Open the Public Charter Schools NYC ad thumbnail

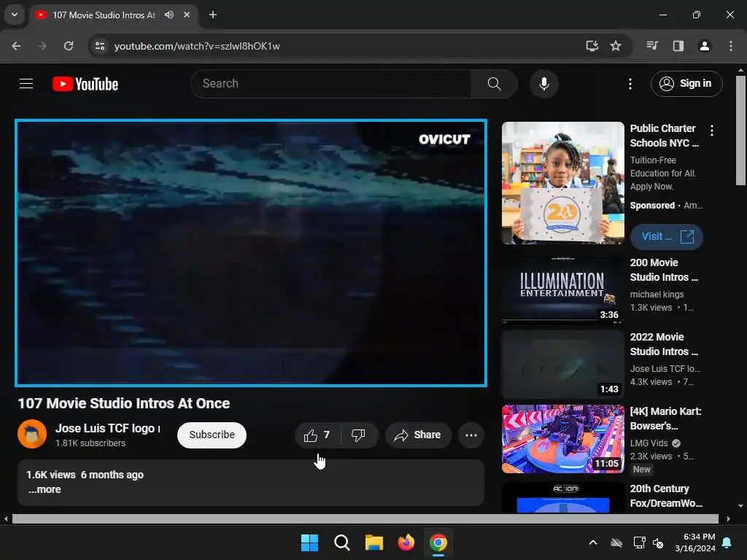click(x=562, y=183)
